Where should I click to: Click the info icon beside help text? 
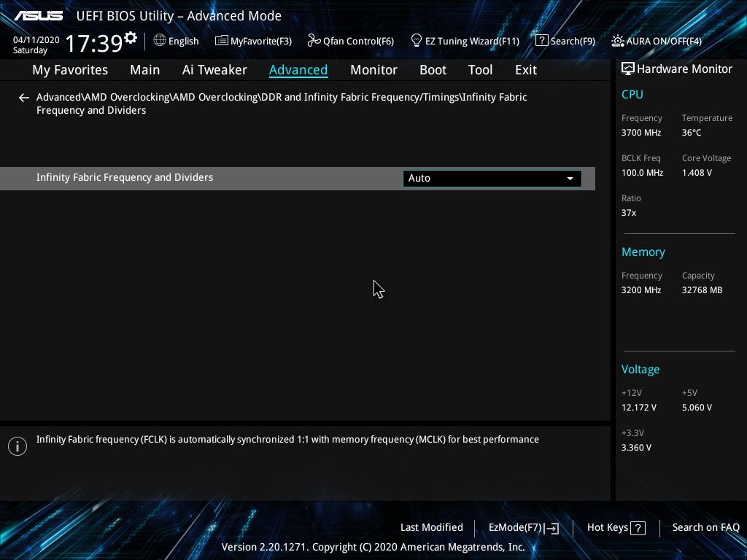(x=18, y=446)
